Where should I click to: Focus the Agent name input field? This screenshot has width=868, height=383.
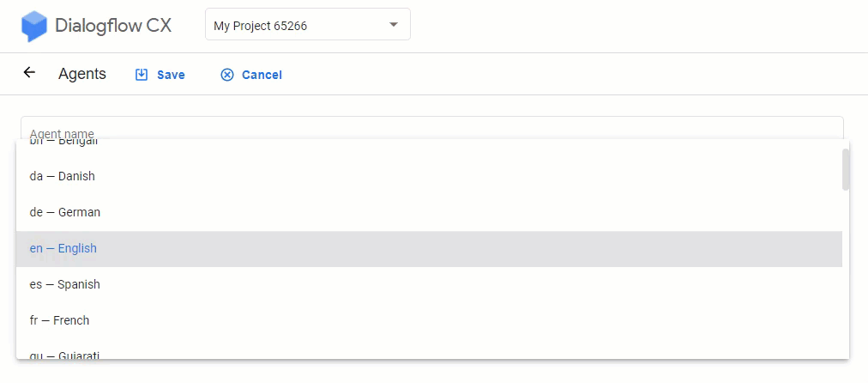point(431,128)
